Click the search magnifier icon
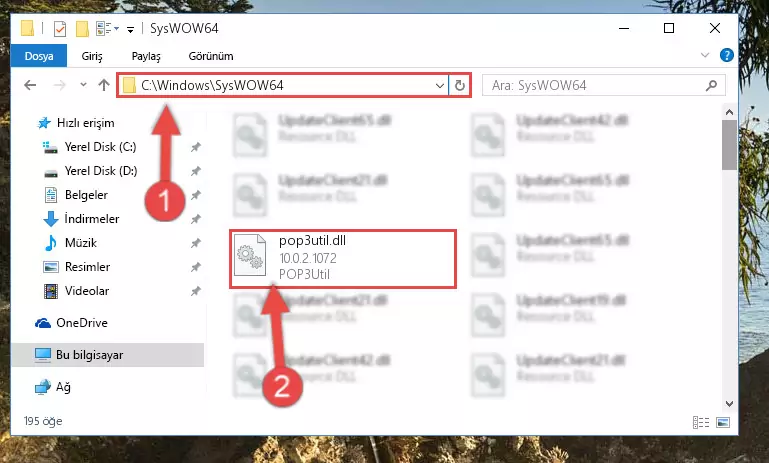The height and width of the screenshot is (463, 769). coord(711,85)
